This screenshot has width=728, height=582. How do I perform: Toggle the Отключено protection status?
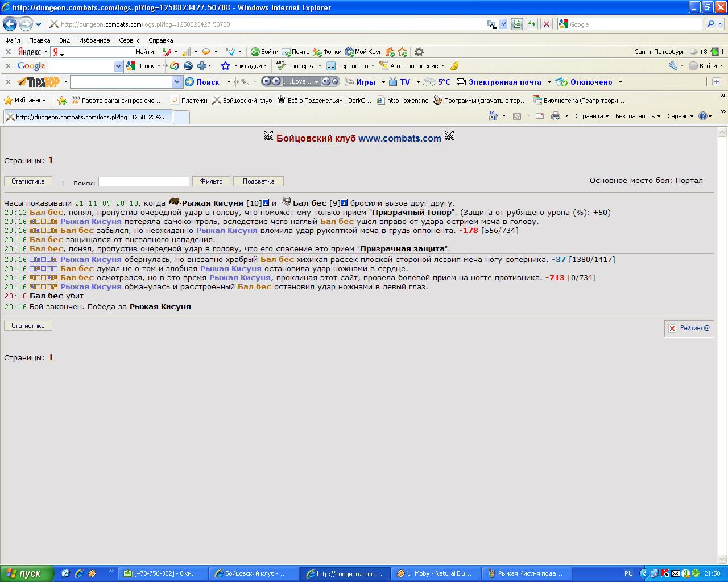pos(585,82)
